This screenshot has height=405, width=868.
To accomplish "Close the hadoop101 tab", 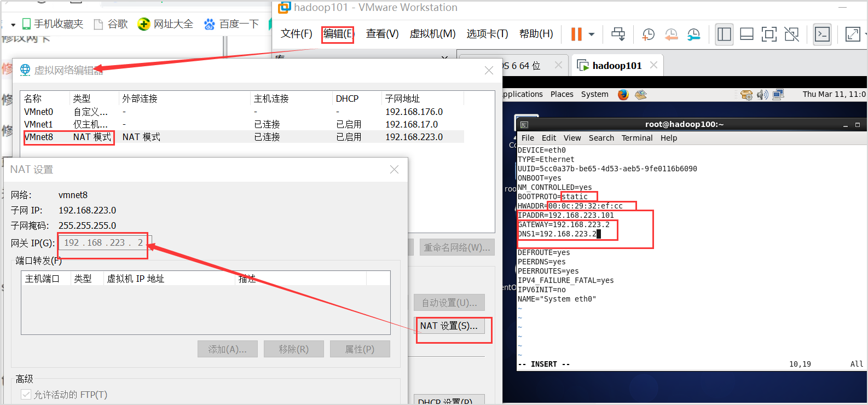I will (x=653, y=65).
